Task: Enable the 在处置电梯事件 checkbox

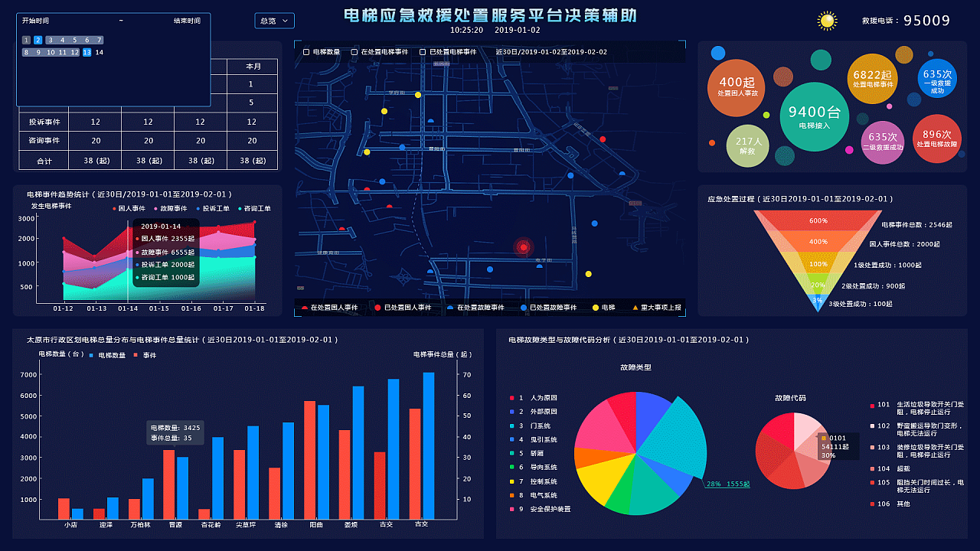Action: pos(354,52)
